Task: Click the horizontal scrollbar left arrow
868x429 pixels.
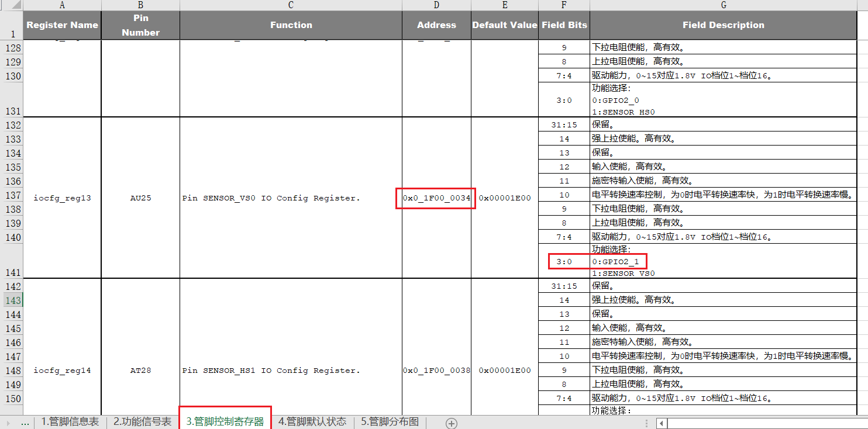Action: point(662,423)
